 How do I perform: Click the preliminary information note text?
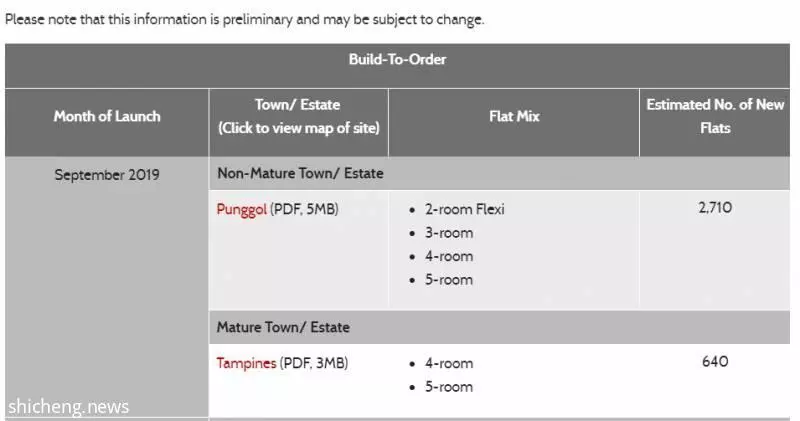click(x=244, y=20)
